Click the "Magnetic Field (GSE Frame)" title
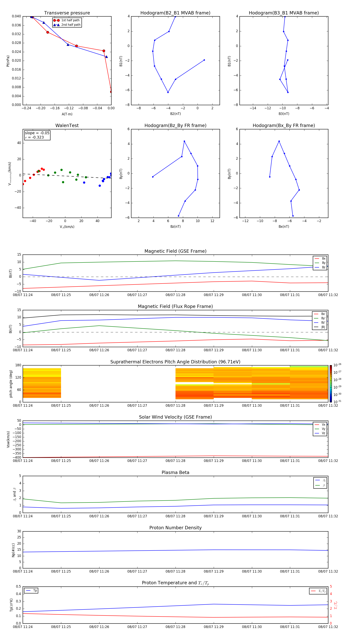The width and height of the screenshot is (351, 644). click(x=175, y=251)
